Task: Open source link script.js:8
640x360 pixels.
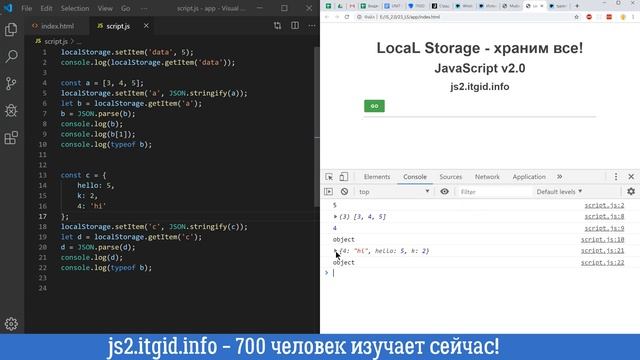Action: point(604,216)
